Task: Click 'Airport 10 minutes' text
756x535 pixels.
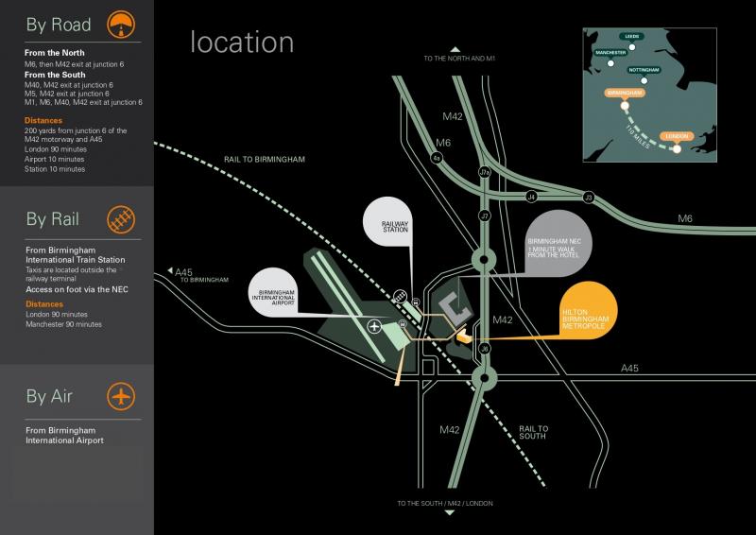Action: coord(55,159)
